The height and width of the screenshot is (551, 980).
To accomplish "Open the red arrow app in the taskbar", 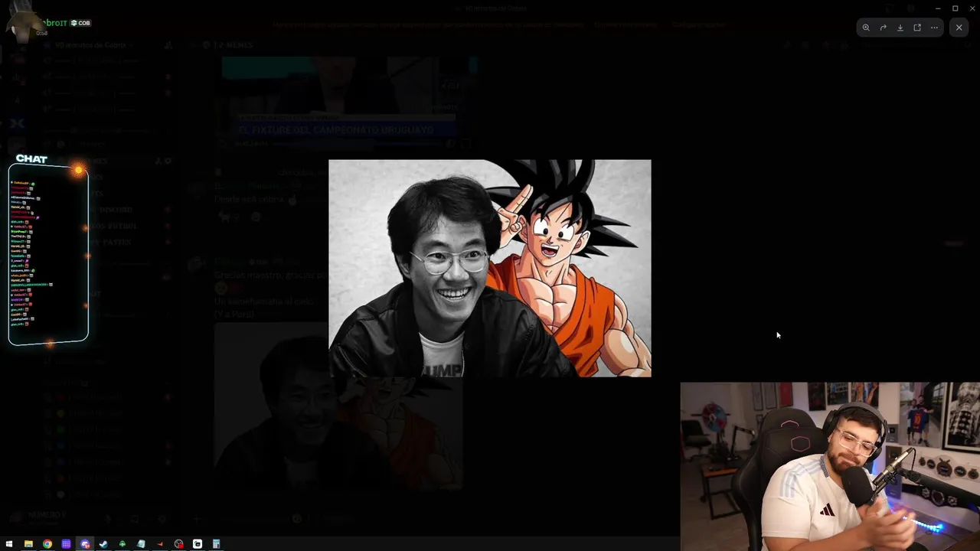I will tap(160, 544).
